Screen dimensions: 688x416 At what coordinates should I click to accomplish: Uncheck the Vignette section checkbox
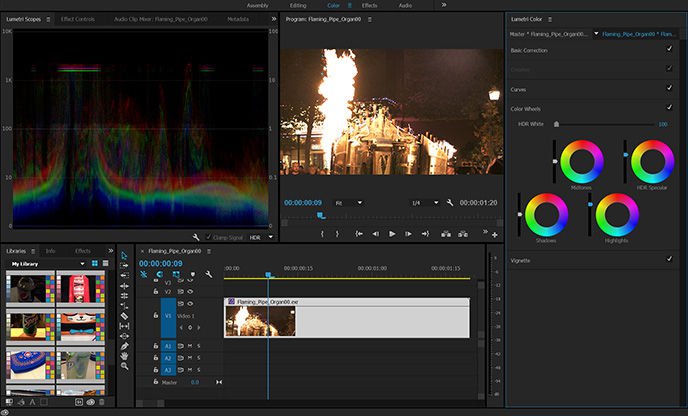click(669, 258)
